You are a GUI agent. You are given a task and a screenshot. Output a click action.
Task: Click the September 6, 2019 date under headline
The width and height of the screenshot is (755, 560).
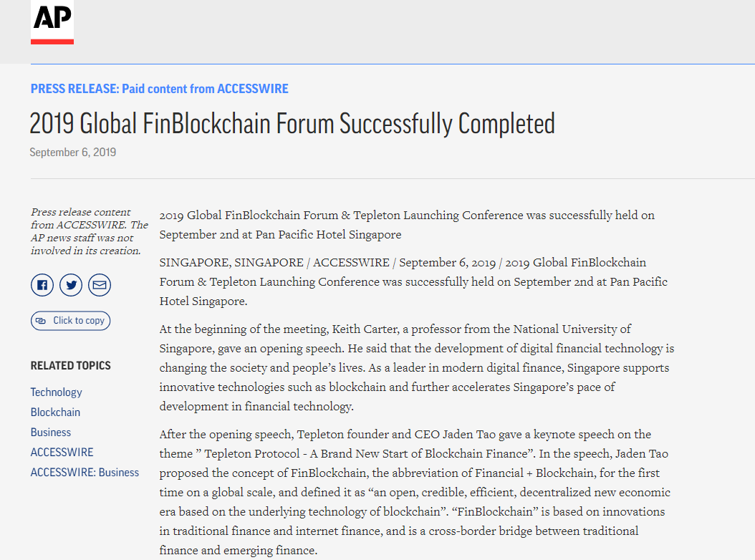pos(72,152)
